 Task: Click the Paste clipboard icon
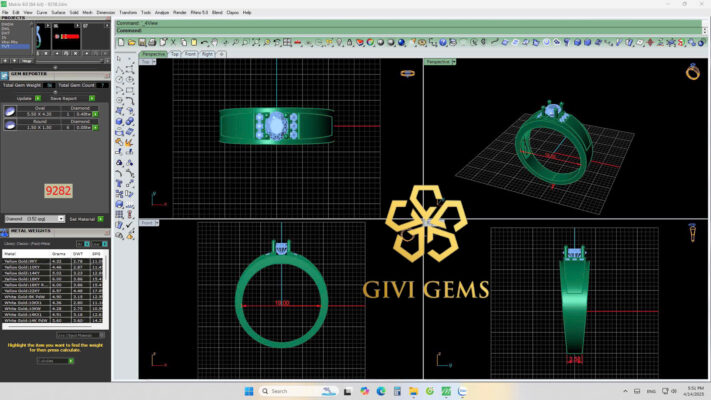click(194, 42)
